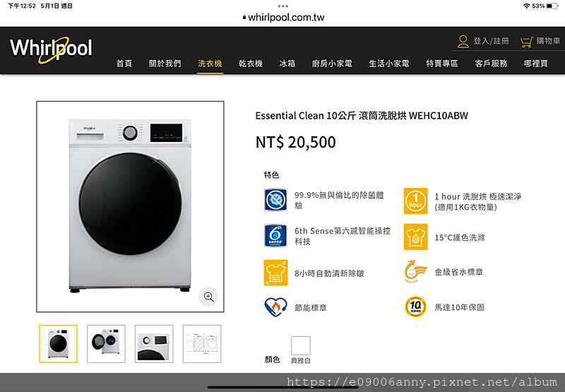The height and width of the screenshot is (392, 565).
Task: Click the 10-year motor warranty badge
Action: click(x=415, y=307)
